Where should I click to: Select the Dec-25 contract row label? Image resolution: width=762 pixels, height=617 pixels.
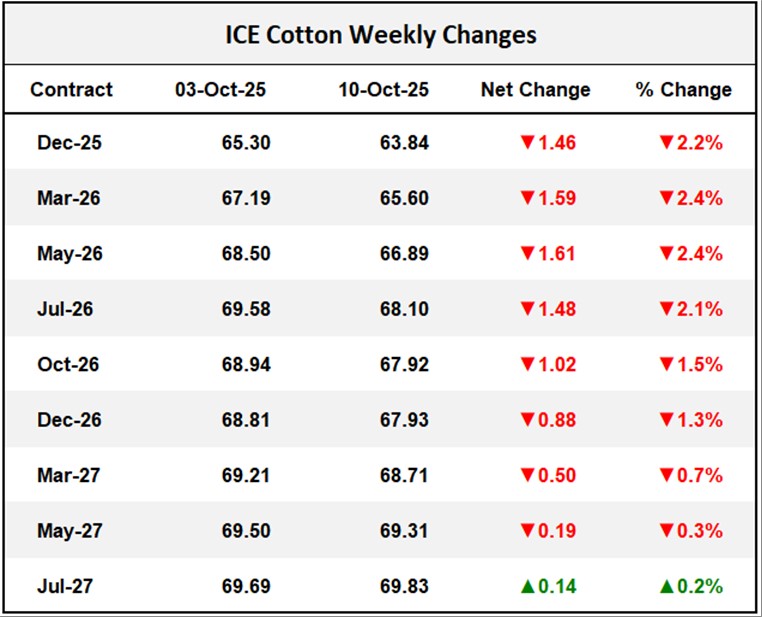pos(69,143)
